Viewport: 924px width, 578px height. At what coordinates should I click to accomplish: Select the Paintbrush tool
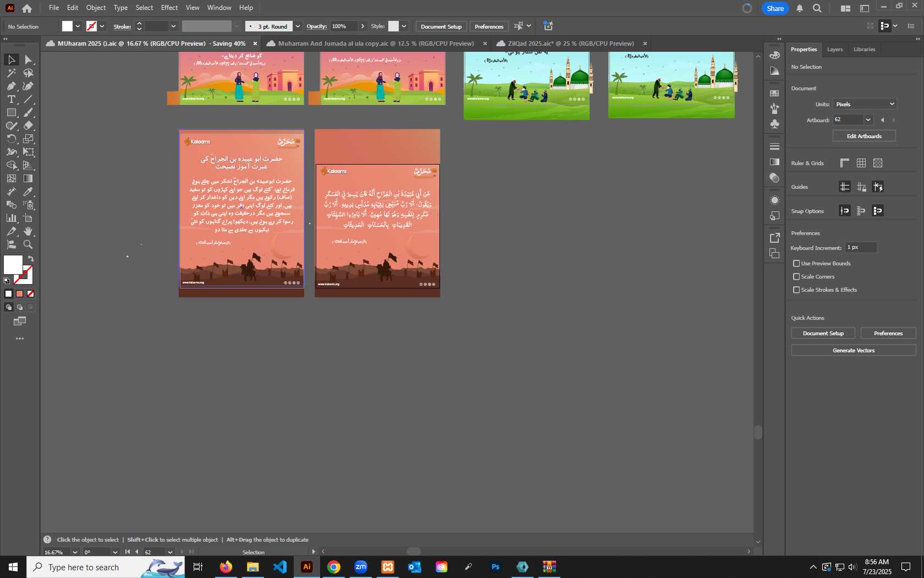[29, 112]
